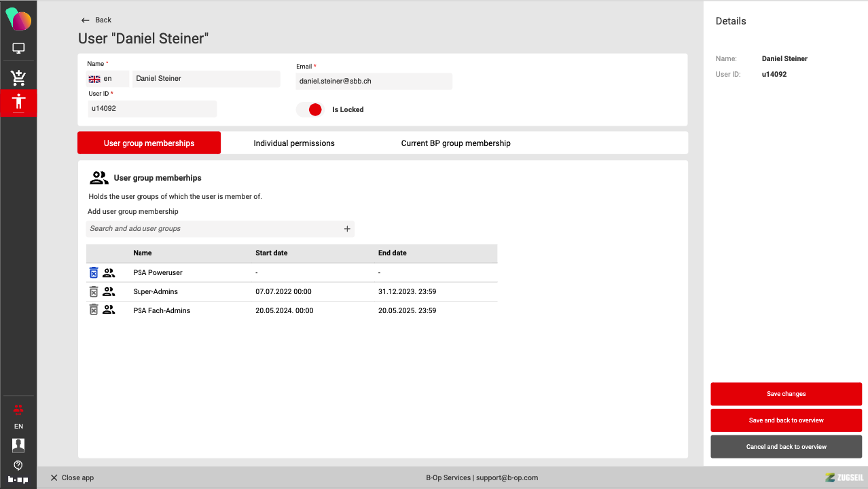Click the group icon beside Super-Admins
868x489 pixels.
tap(109, 291)
